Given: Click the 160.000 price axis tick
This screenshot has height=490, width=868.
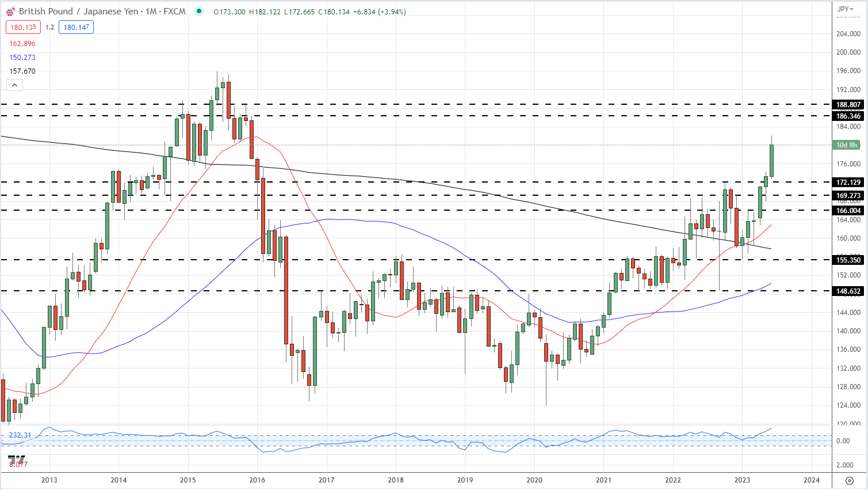Looking at the screenshot, I should pos(848,238).
